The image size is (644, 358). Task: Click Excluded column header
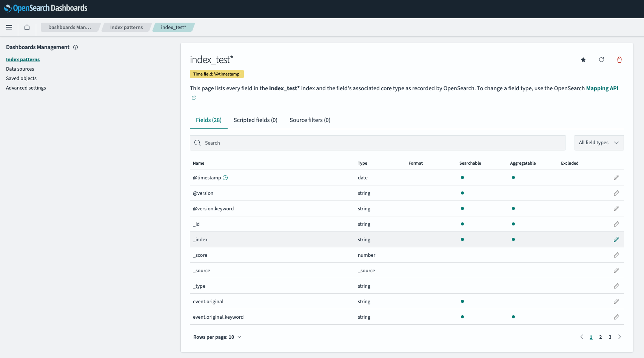570,163
